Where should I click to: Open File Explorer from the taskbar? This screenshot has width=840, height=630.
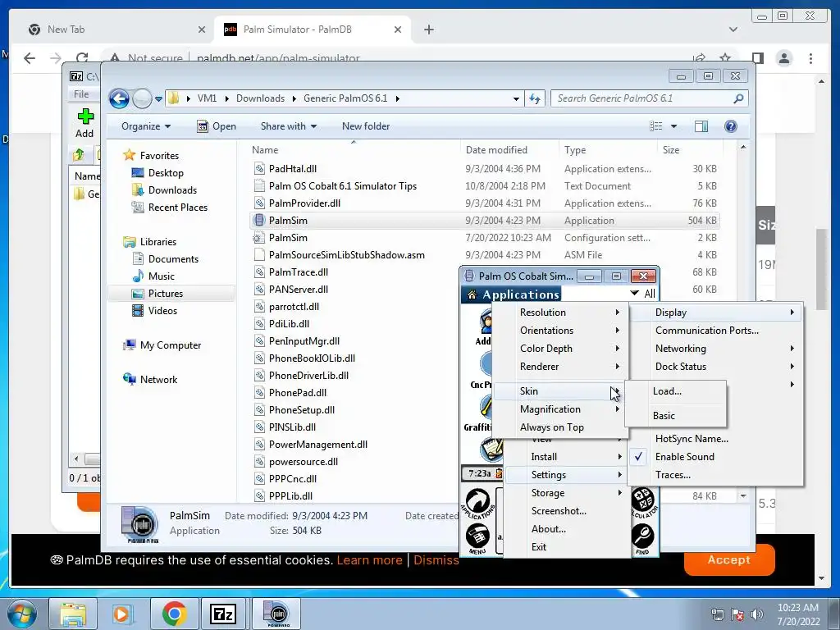click(x=73, y=614)
